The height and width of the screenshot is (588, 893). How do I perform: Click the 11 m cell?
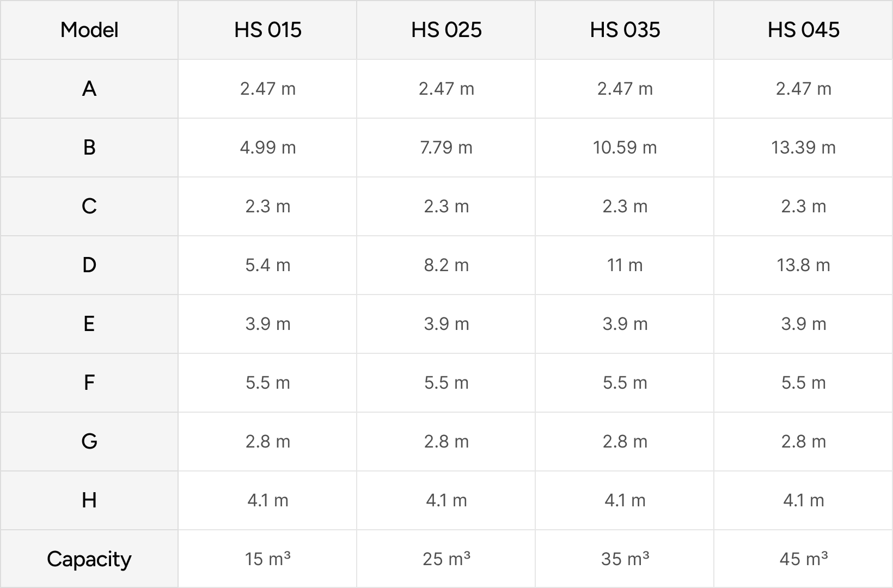coord(625,265)
